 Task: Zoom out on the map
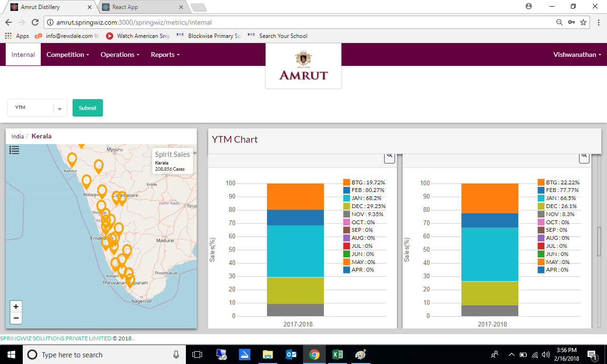[x=16, y=318]
